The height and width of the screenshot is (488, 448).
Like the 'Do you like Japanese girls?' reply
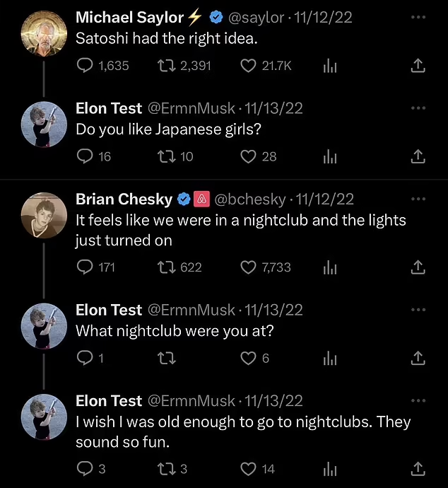click(248, 156)
